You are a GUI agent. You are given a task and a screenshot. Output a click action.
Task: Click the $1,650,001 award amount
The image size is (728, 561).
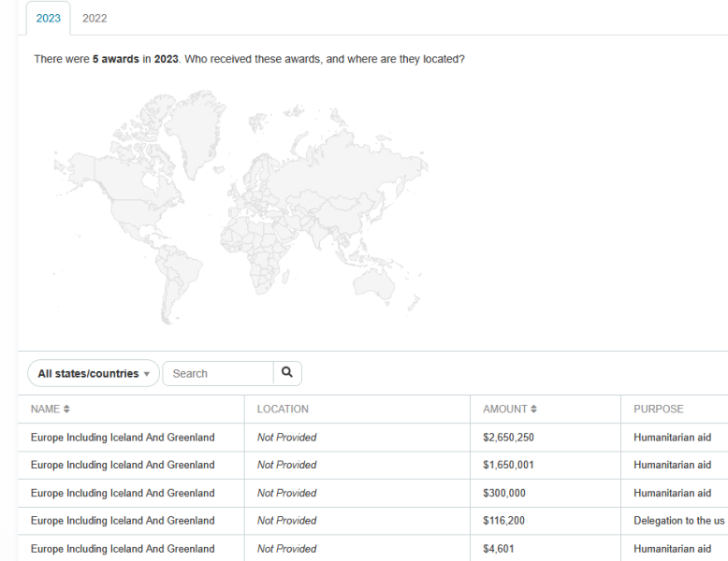click(508, 465)
